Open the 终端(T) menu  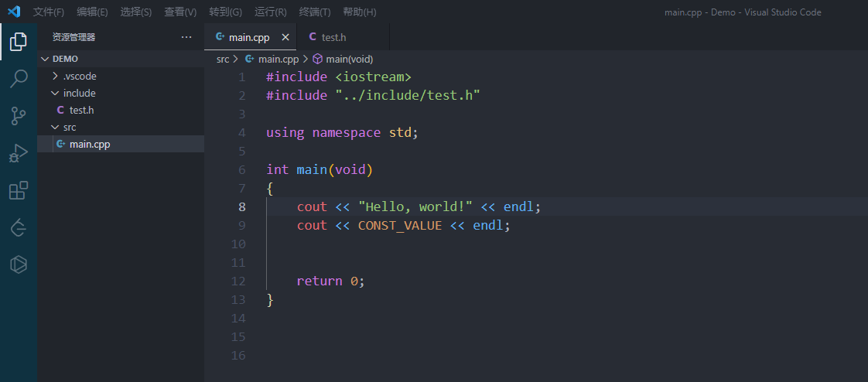point(315,12)
